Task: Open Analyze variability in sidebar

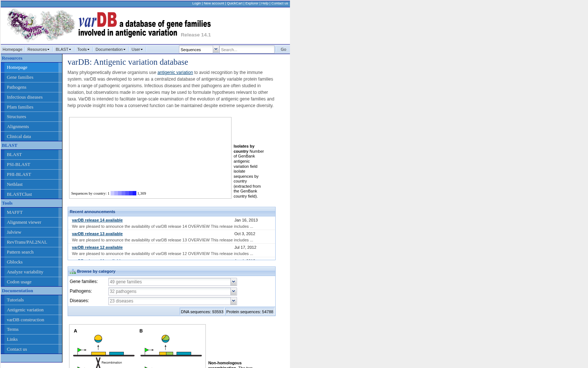Action: click(x=31, y=272)
